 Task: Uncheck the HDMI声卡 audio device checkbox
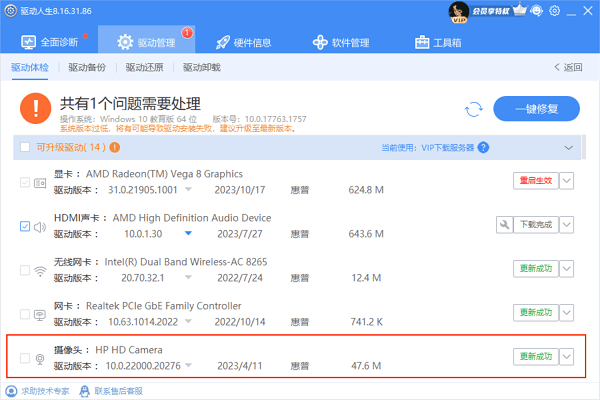[25, 226]
